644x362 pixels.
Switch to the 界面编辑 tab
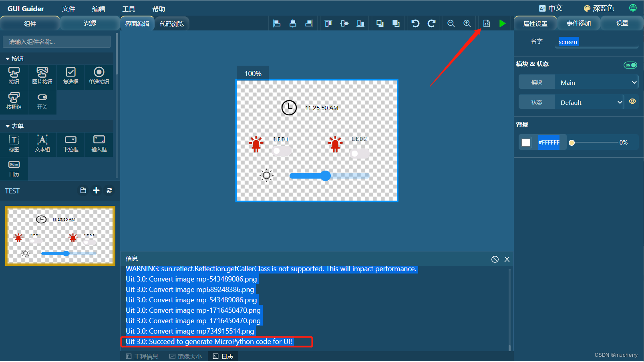click(137, 24)
